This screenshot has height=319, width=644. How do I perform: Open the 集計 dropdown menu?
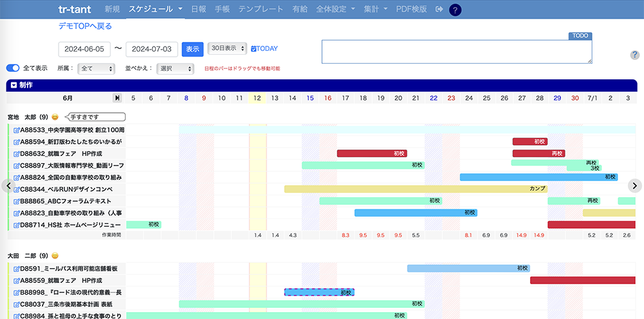tap(375, 9)
